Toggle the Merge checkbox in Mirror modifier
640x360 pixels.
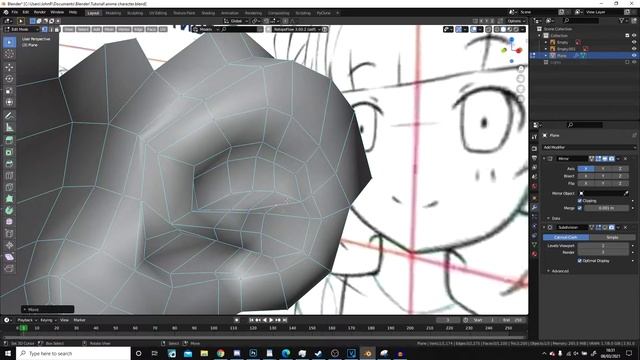[x=580, y=208]
